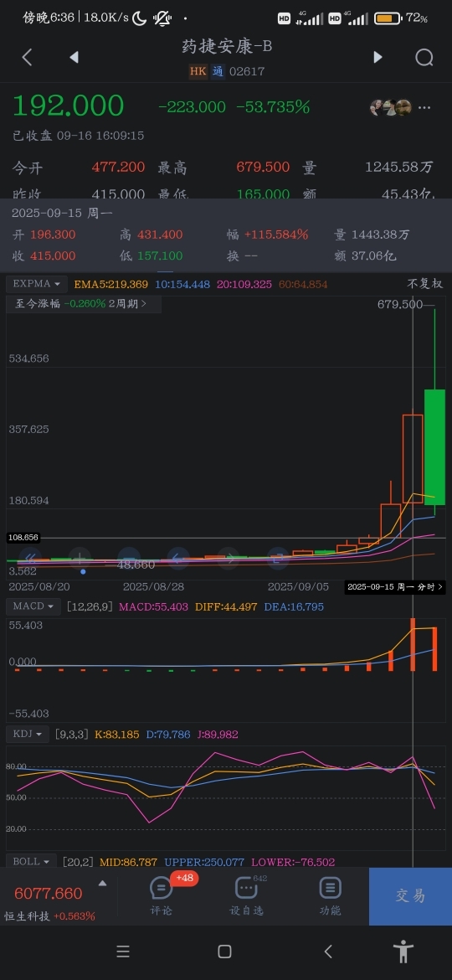Screen dimensions: 452x980
Task: Move the chart left with the left-arrow overlay
Action: (178, 558)
